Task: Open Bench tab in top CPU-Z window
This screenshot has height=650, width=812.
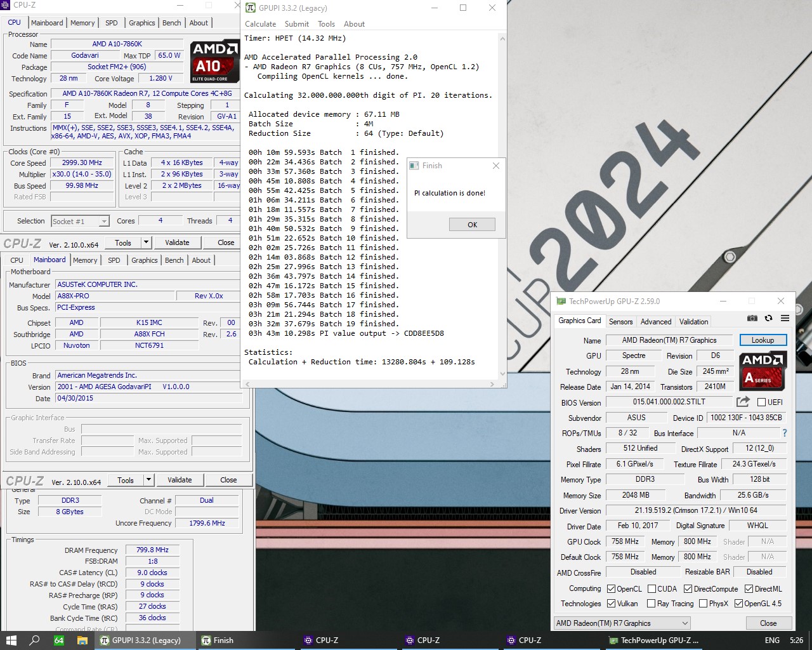Action: pyautogui.click(x=172, y=23)
